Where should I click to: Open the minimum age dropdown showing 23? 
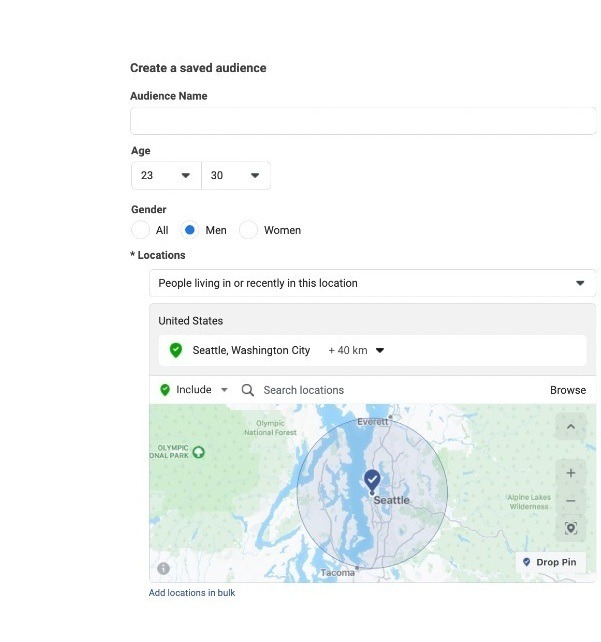tap(166, 176)
